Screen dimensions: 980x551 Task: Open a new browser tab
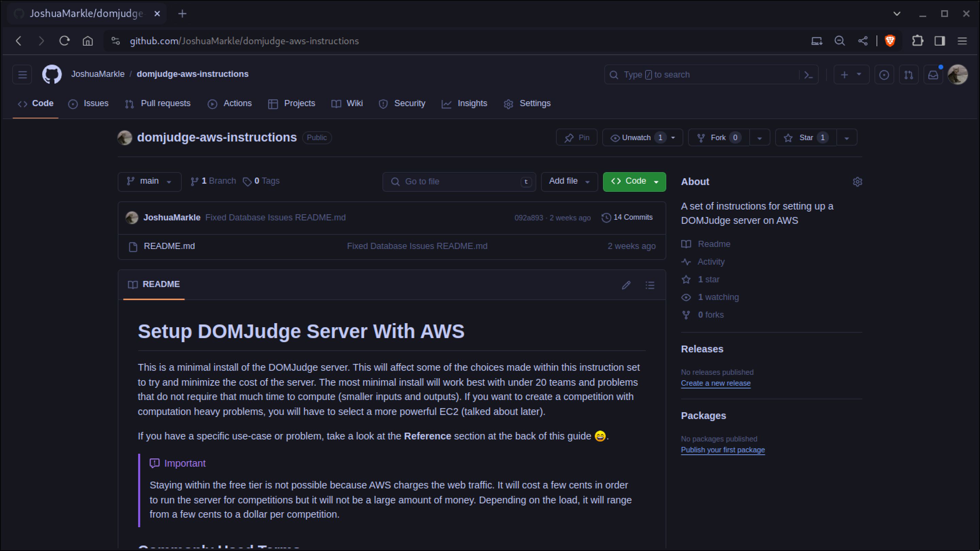click(x=182, y=14)
